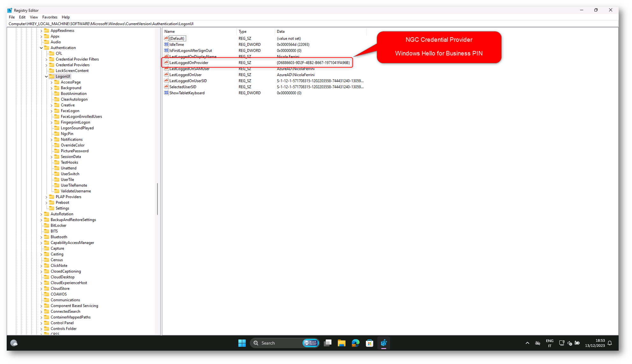Image resolution: width=632 pixels, height=364 pixels.
Task: Open Microsoft Store from taskbar
Action: 369,343
